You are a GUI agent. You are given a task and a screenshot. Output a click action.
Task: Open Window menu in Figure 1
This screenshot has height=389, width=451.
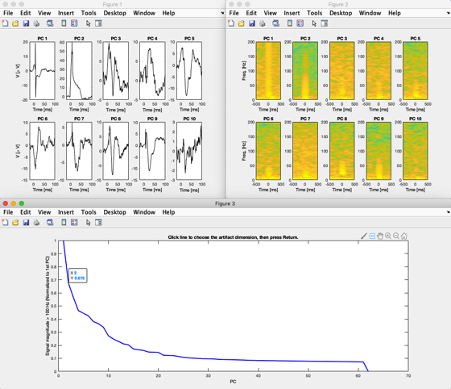pos(144,13)
